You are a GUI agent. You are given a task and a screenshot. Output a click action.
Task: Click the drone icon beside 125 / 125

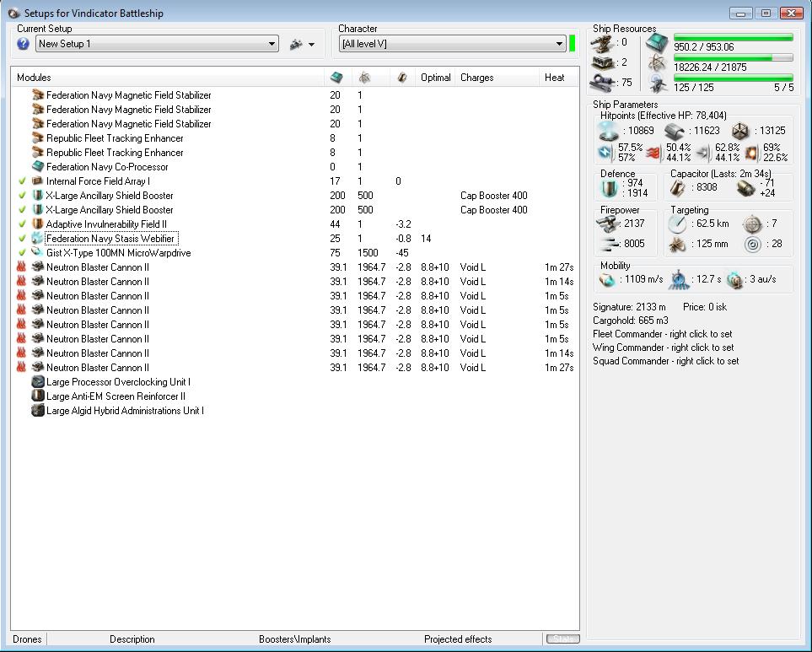[657, 84]
